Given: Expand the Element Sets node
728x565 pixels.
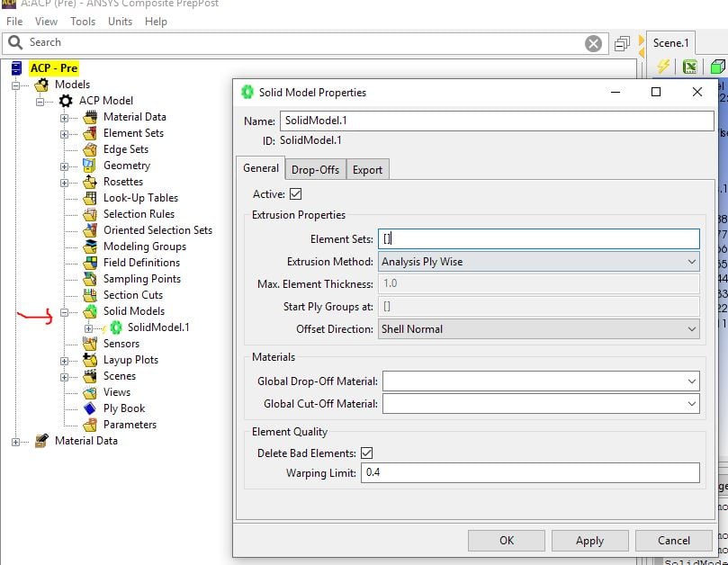Looking at the screenshot, I should [x=64, y=134].
